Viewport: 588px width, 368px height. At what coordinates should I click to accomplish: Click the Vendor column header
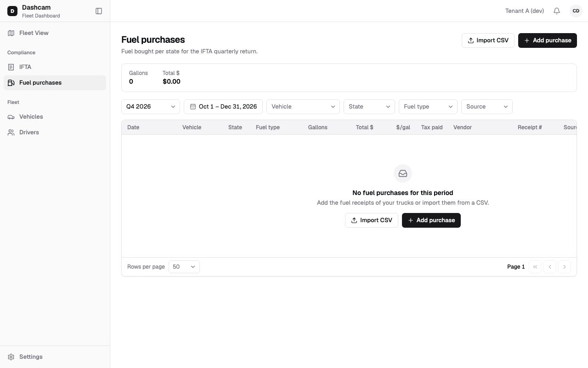pos(463,127)
